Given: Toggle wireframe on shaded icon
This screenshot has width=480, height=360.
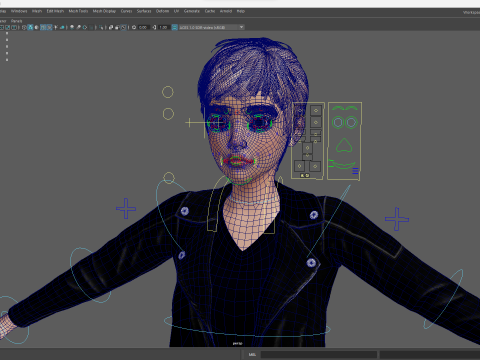Looking at the screenshot, I should 43,27.
